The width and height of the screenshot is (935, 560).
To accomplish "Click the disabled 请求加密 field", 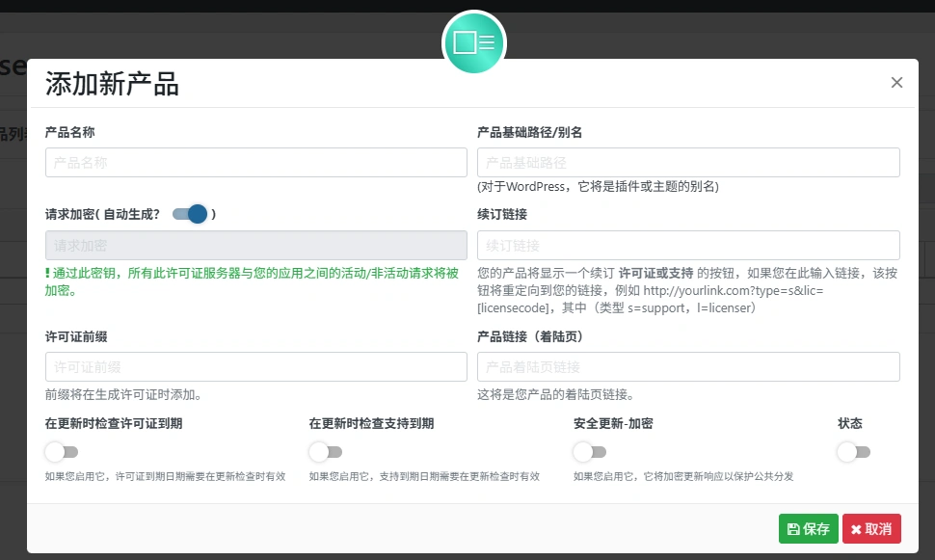I will tap(255, 245).
